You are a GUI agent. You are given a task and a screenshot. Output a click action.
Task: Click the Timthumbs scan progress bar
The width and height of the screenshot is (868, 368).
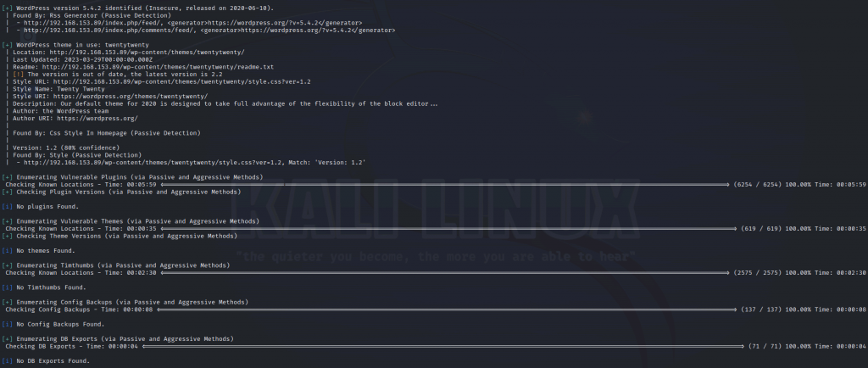(x=445, y=273)
